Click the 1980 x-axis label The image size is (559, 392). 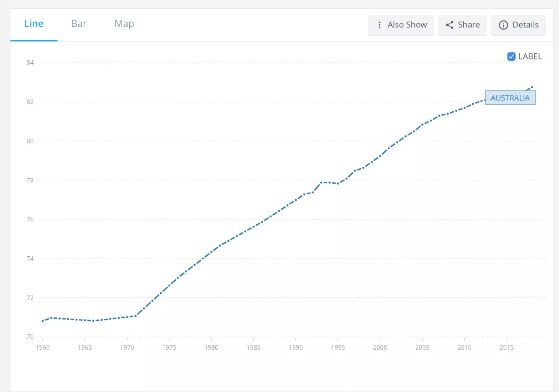click(x=211, y=347)
